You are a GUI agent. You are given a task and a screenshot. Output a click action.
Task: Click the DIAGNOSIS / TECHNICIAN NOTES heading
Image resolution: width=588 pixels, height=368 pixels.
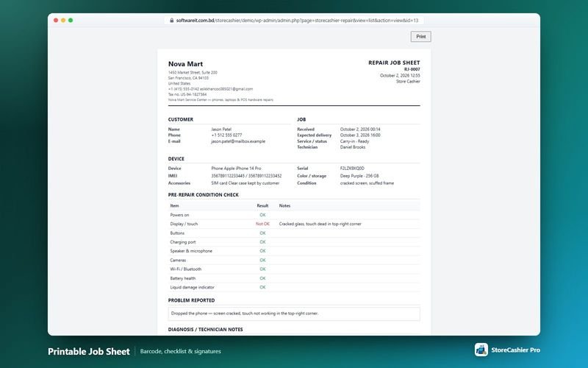point(206,329)
